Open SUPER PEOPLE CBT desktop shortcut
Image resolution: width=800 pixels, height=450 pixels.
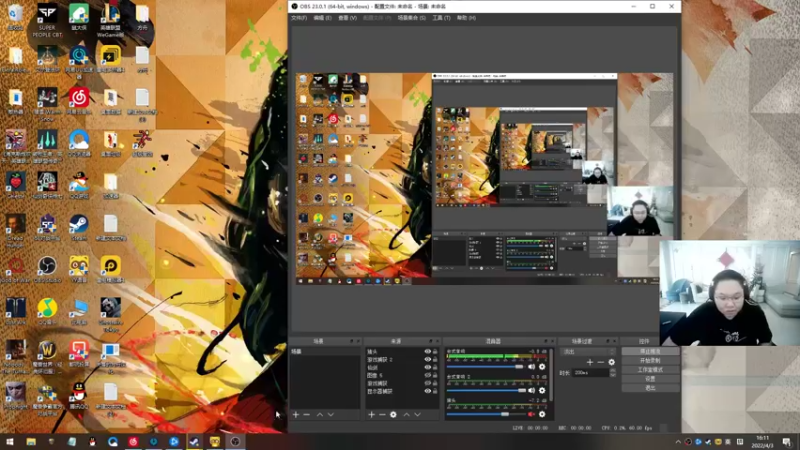[47, 20]
